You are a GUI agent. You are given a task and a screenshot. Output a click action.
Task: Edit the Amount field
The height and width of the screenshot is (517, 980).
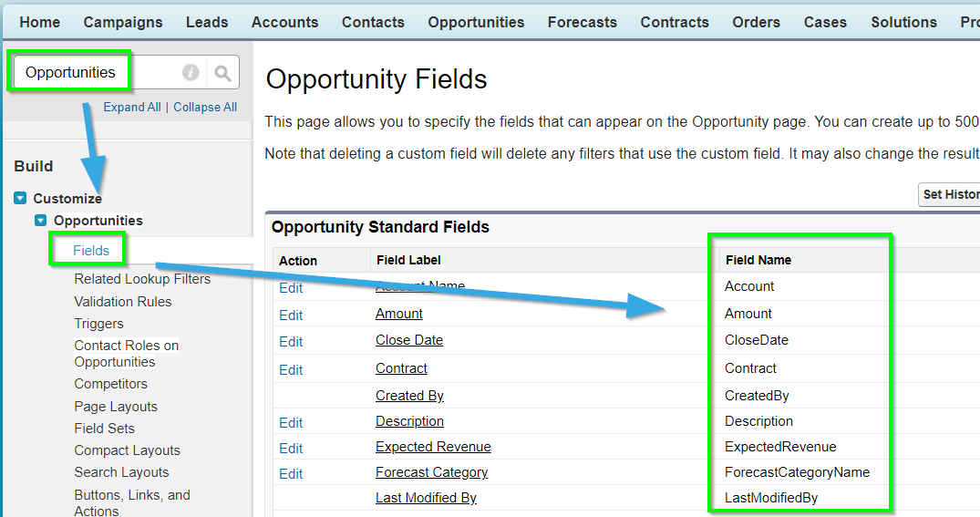coord(291,315)
